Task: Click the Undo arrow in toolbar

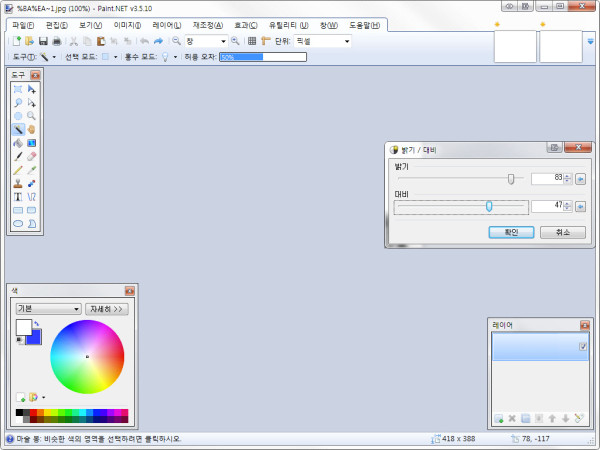Action: tap(144, 41)
